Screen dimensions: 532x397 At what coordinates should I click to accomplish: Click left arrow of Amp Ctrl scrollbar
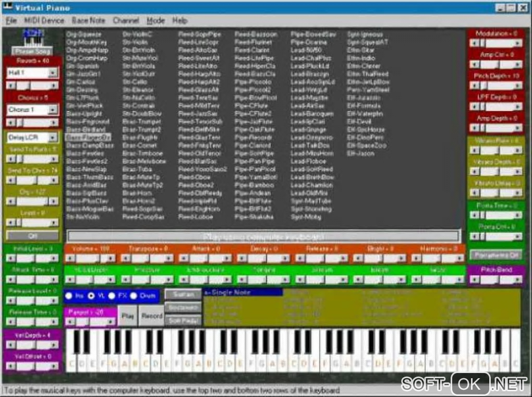click(475, 64)
